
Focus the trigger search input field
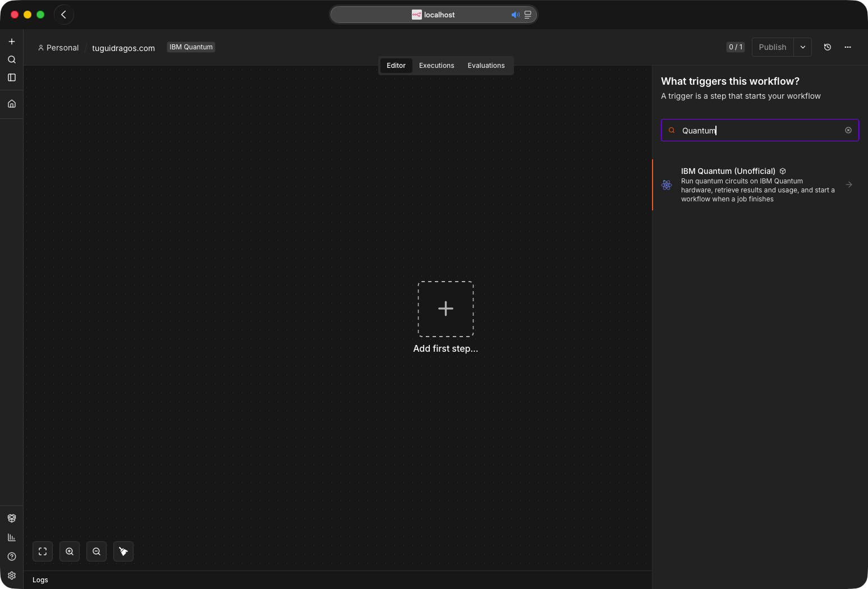pyautogui.click(x=760, y=130)
